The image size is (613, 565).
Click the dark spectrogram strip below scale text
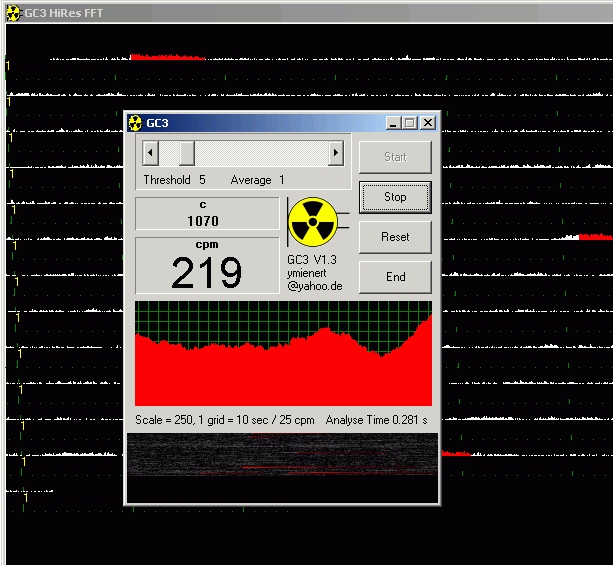pos(283,467)
